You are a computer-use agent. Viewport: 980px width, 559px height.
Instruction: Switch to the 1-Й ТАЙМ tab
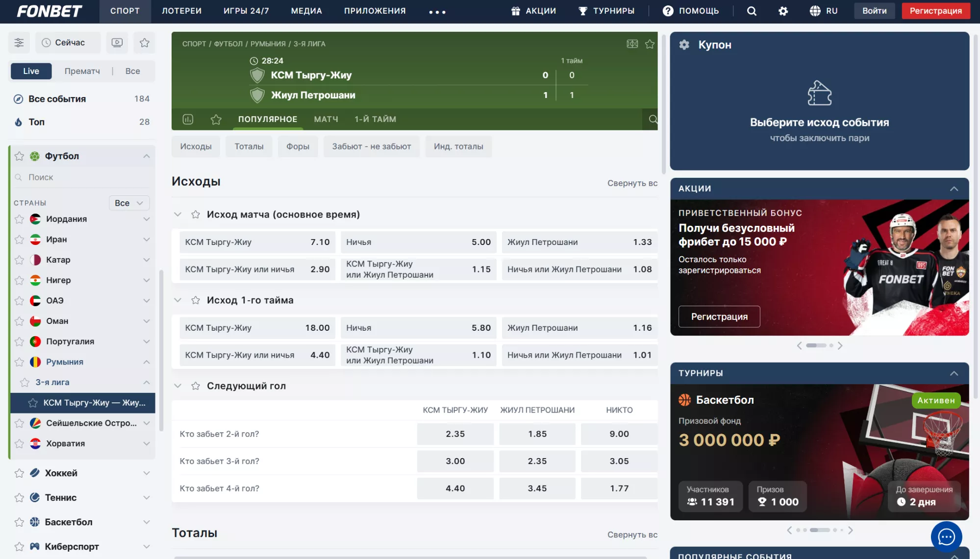[x=375, y=119]
